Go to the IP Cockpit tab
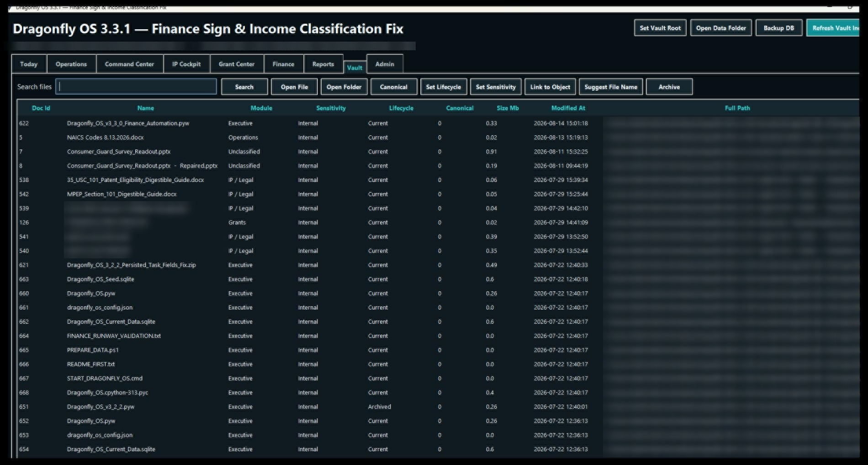The image size is (868, 465). 186,64
